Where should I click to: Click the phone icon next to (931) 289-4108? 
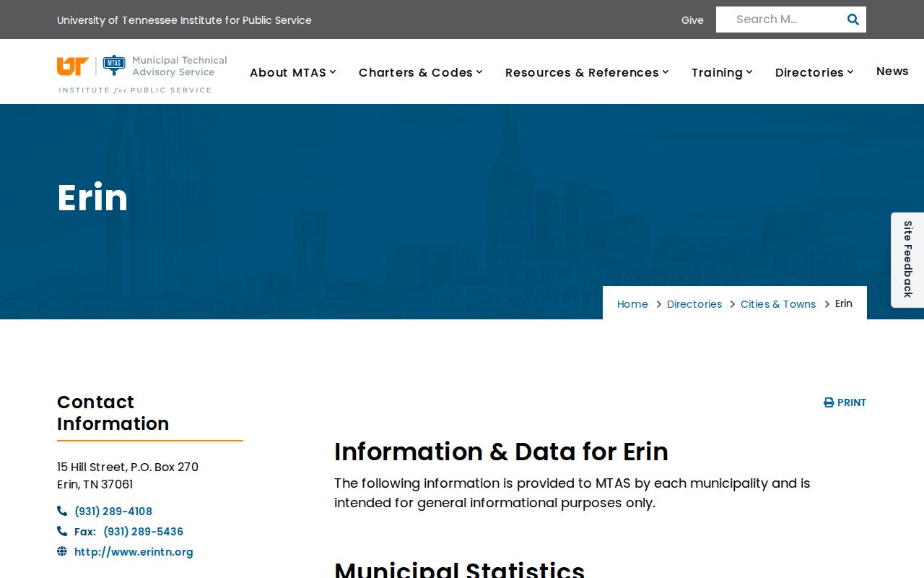(x=62, y=511)
